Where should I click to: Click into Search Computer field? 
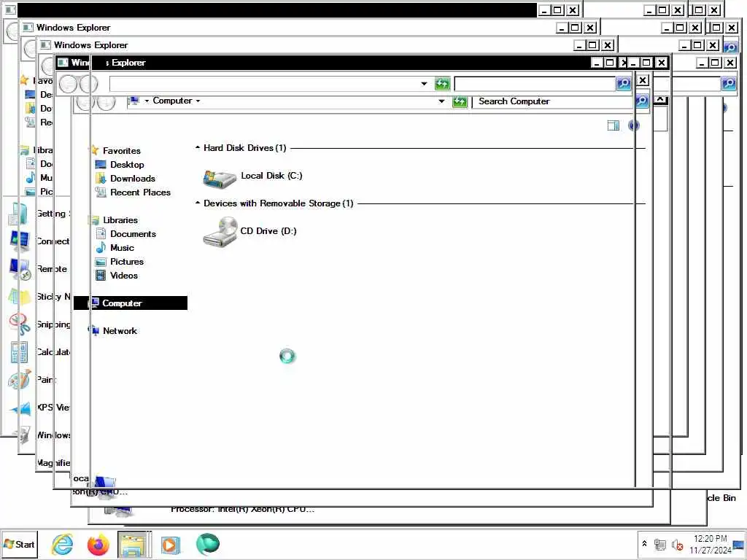553,101
